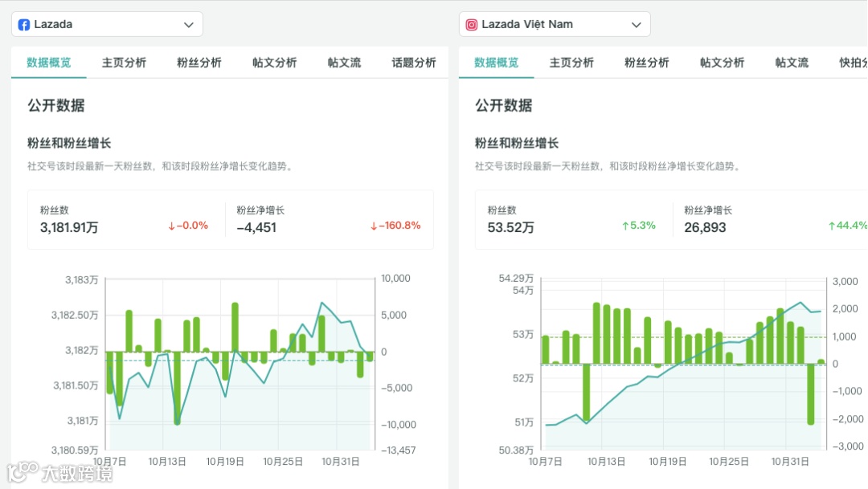The height and width of the screenshot is (489, 868).
Task: Open 帖文分析 tab in right panel
Action: coord(722,63)
